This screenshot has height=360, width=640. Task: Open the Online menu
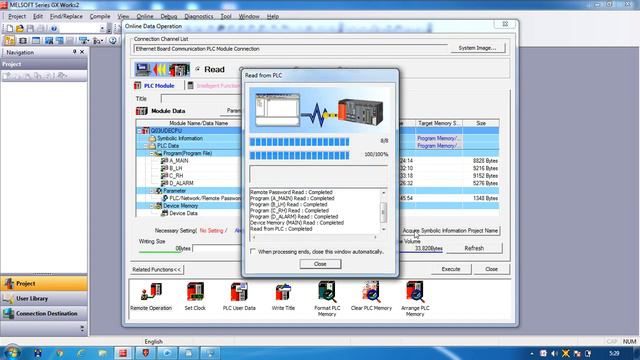145,16
